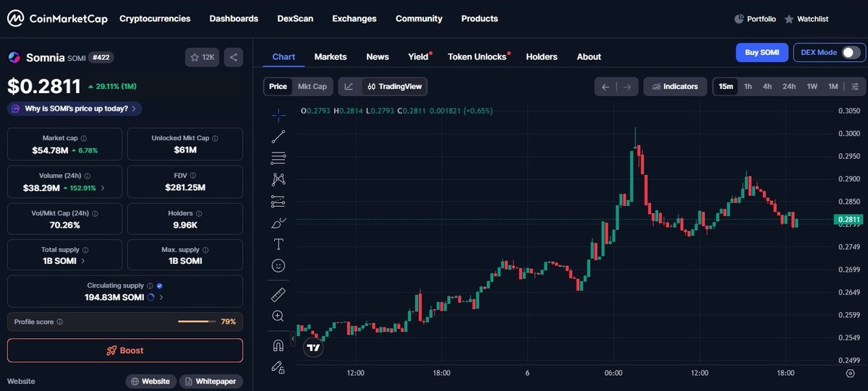This screenshot has height=391, width=868.
Task: Click the redo arrow button
Action: 627,87
